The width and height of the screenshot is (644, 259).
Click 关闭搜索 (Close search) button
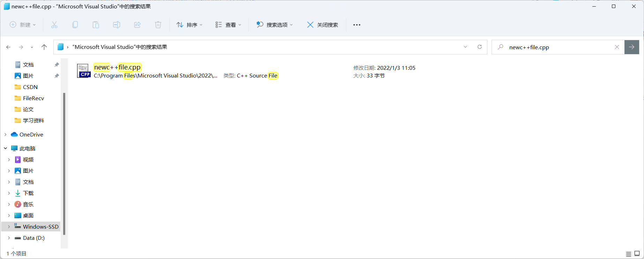click(x=322, y=25)
